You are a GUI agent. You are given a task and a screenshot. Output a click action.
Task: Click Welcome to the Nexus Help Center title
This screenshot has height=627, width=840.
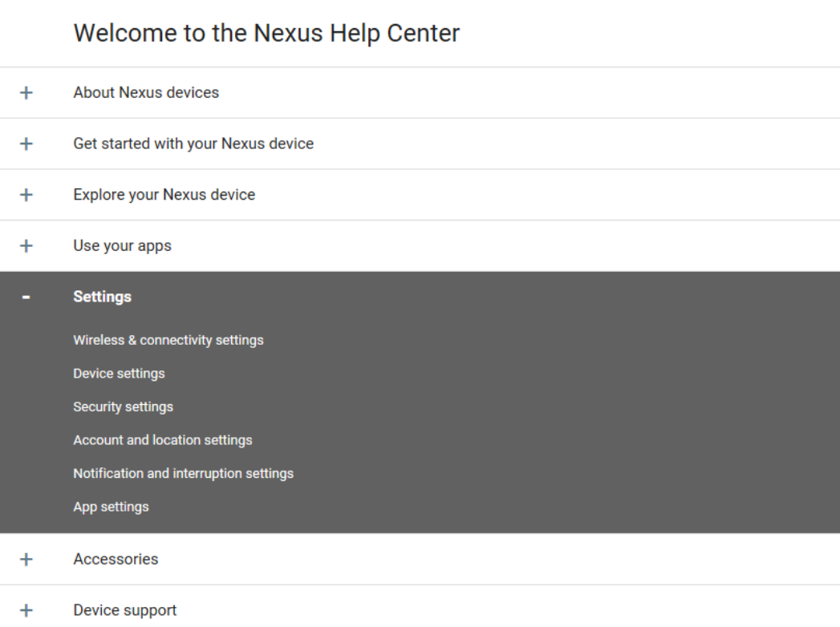click(266, 33)
